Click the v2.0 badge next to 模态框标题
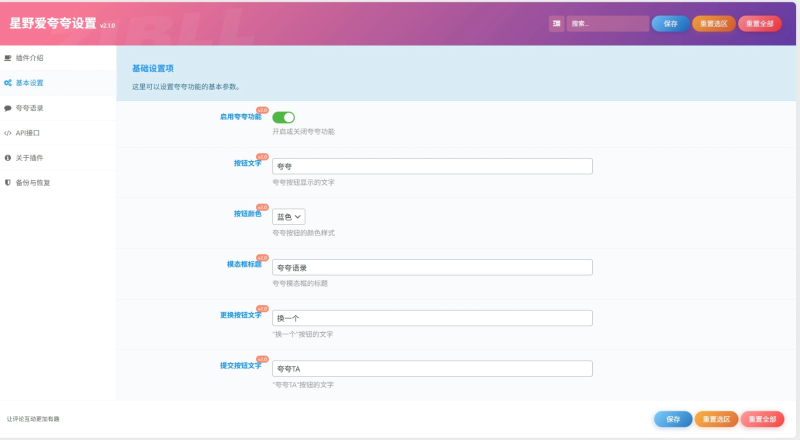The image size is (800, 440). click(262, 257)
